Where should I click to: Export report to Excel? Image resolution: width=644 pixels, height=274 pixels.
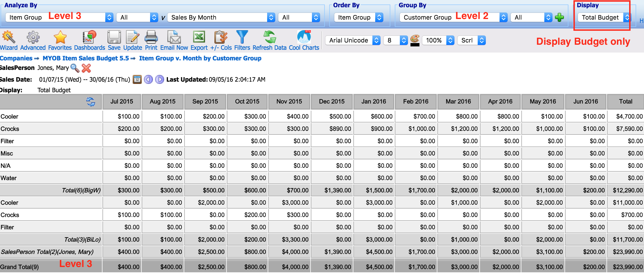point(199,37)
